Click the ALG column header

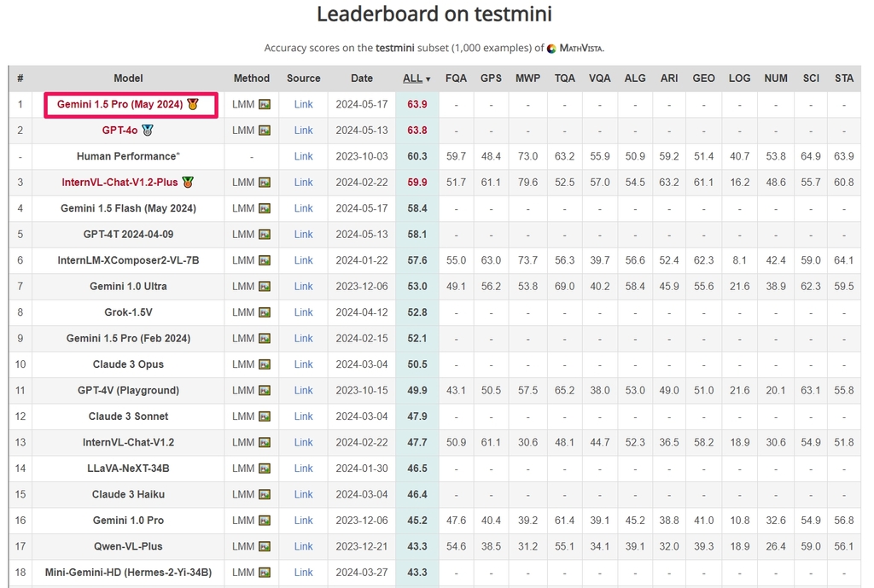point(635,78)
